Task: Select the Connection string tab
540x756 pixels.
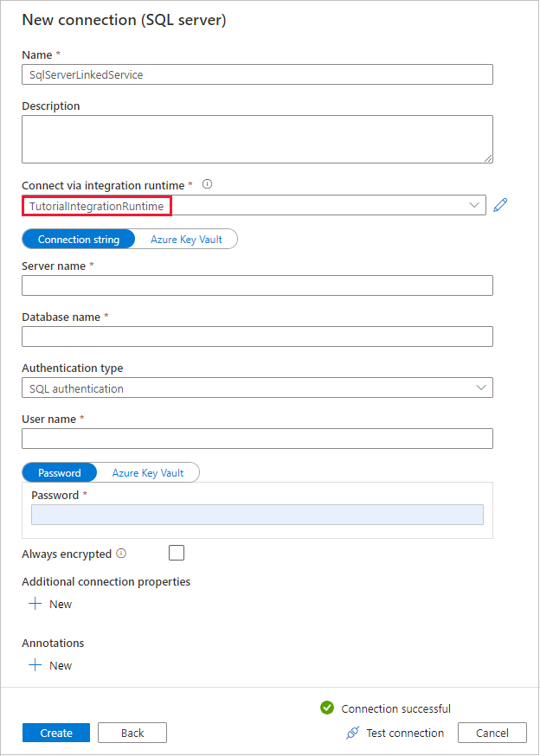Action: click(78, 239)
